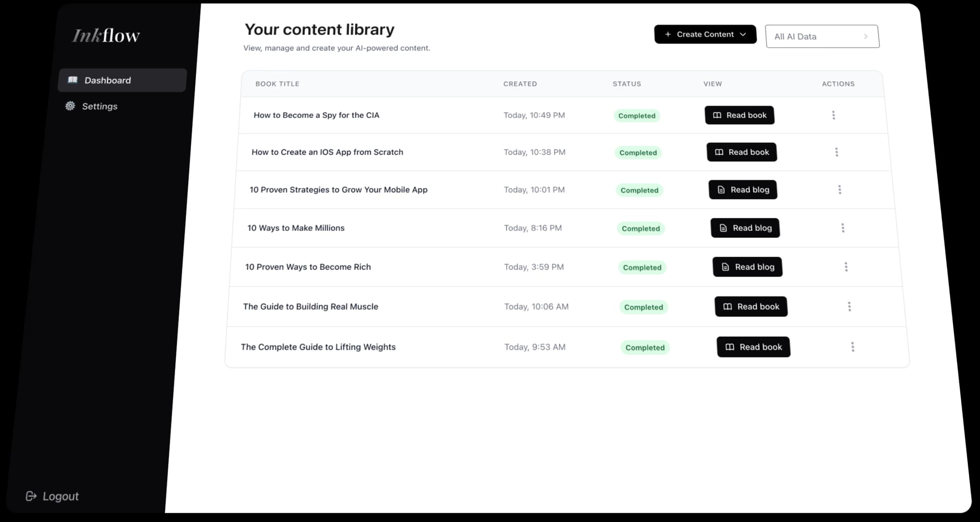Open Settings from the sidebar menu

pos(100,106)
